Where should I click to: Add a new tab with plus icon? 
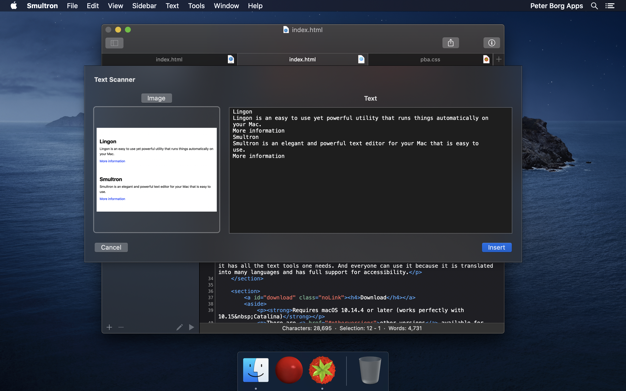pyautogui.click(x=499, y=60)
